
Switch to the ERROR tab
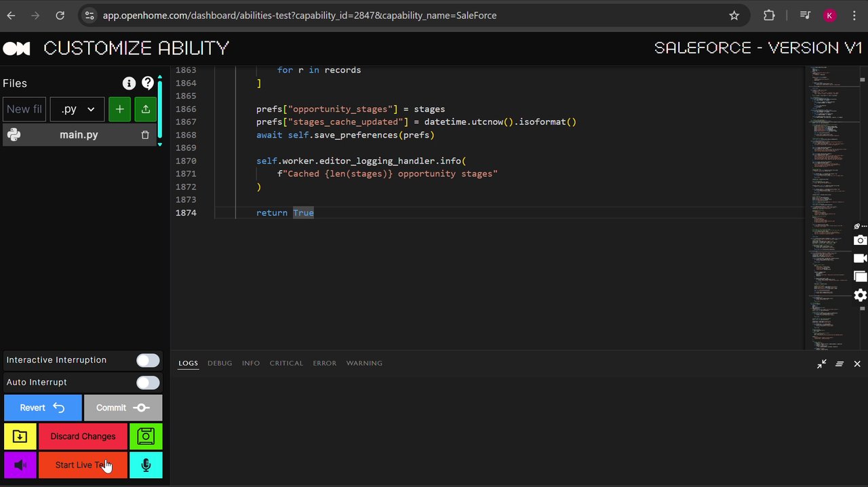click(325, 364)
